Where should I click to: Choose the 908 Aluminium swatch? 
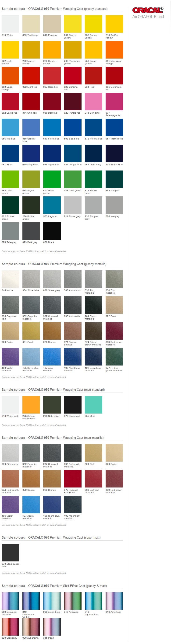click(x=73, y=279)
